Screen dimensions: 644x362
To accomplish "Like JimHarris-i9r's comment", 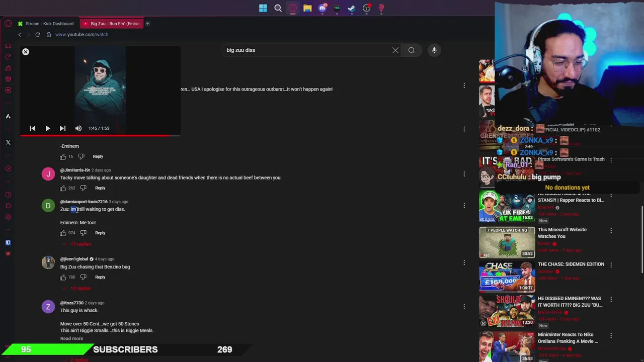I will click(63, 188).
